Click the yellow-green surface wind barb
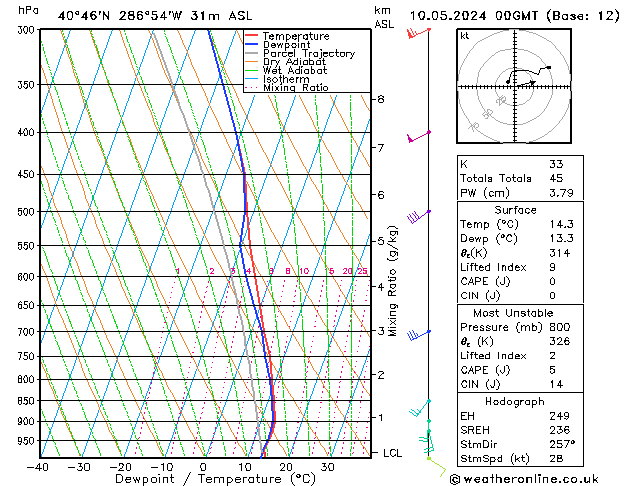This screenshot has width=629, height=486. pyautogui.click(x=437, y=467)
